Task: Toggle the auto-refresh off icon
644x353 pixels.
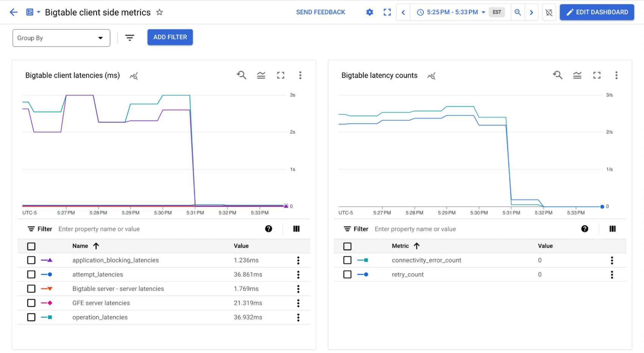Action: pos(549,12)
